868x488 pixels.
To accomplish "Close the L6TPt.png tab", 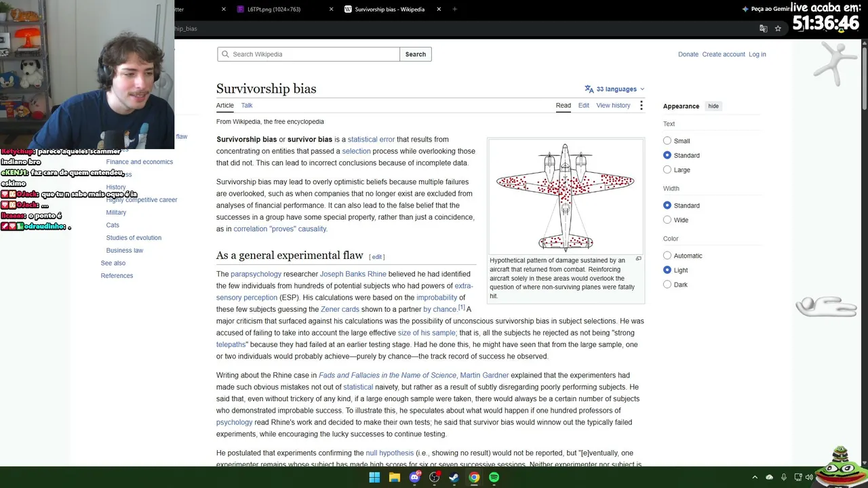I will coord(332,9).
